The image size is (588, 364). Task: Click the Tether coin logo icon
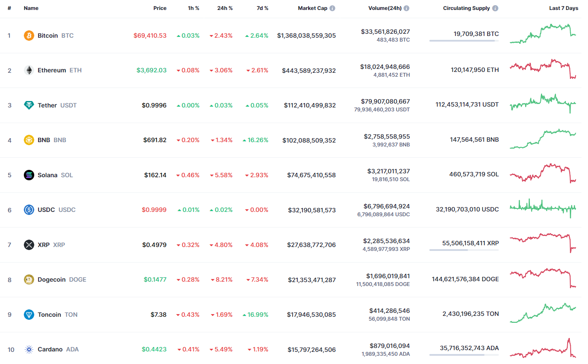click(x=29, y=105)
